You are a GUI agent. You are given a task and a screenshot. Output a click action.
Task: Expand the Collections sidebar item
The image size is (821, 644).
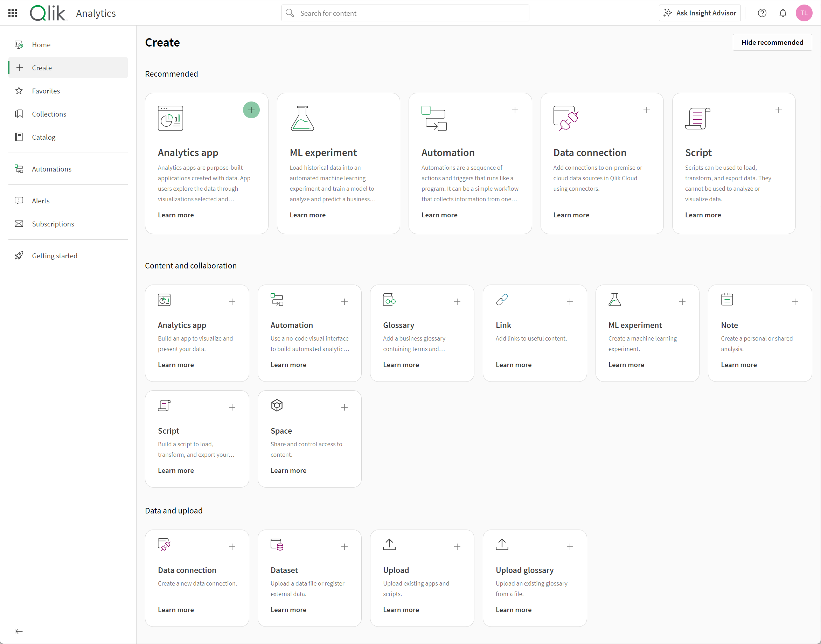click(x=49, y=114)
